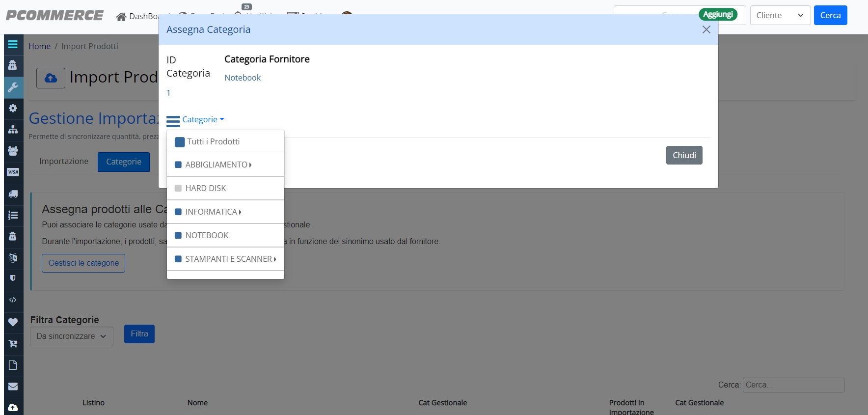Check the ABBIGLIAMENTO category checkbox
Viewport: 868px width, 415px height.
178,165
